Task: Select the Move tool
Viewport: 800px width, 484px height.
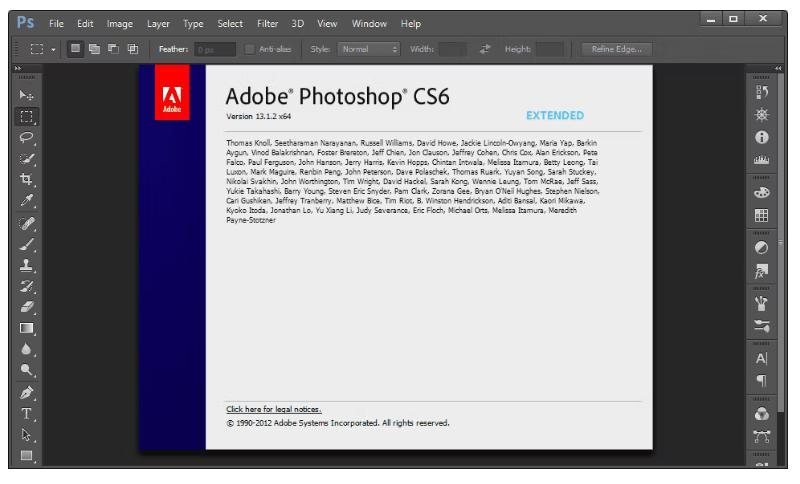Action: (27, 94)
